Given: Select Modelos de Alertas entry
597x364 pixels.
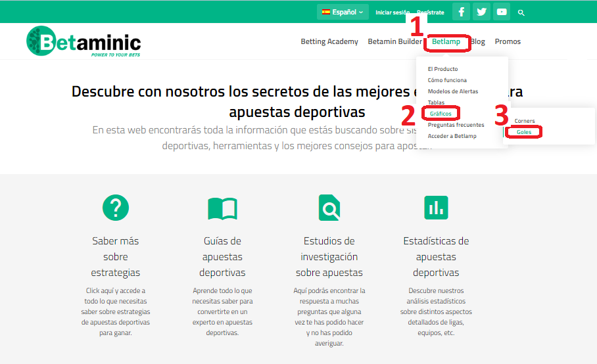Looking at the screenshot, I should click(453, 91).
